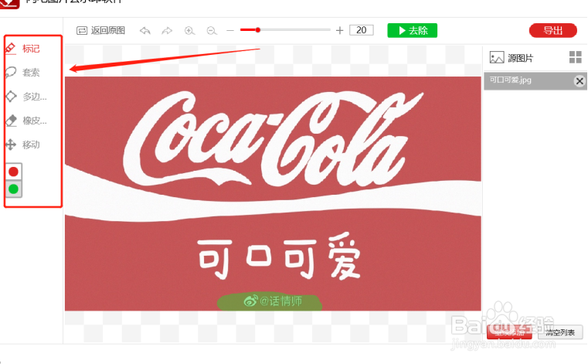Click the red add-images button
The height and width of the screenshot is (364, 588).
pyautogui.click(x=509, y=332)
